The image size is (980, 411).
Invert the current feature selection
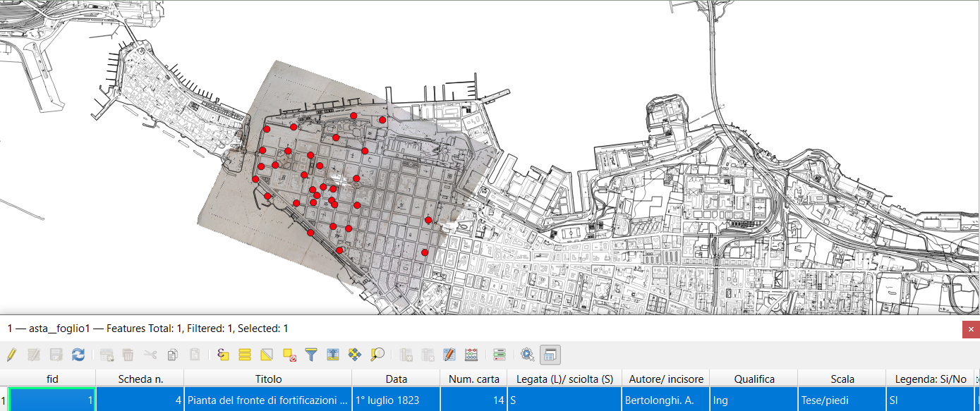[267, 355]
